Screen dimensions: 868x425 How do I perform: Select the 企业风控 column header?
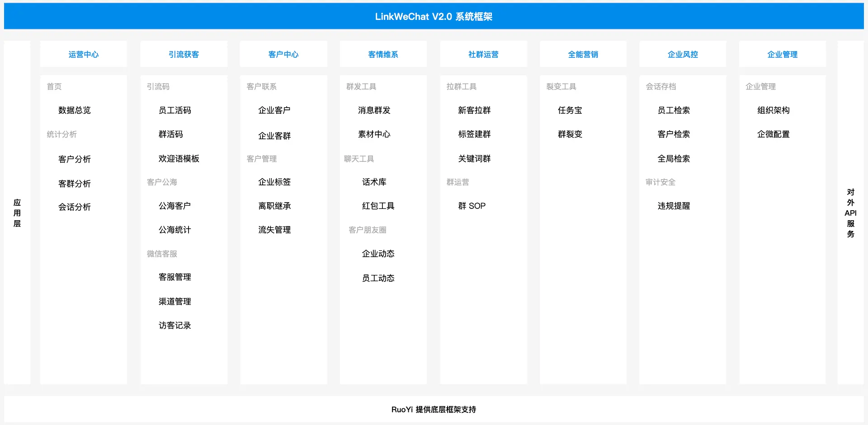[x=683, y=54]
